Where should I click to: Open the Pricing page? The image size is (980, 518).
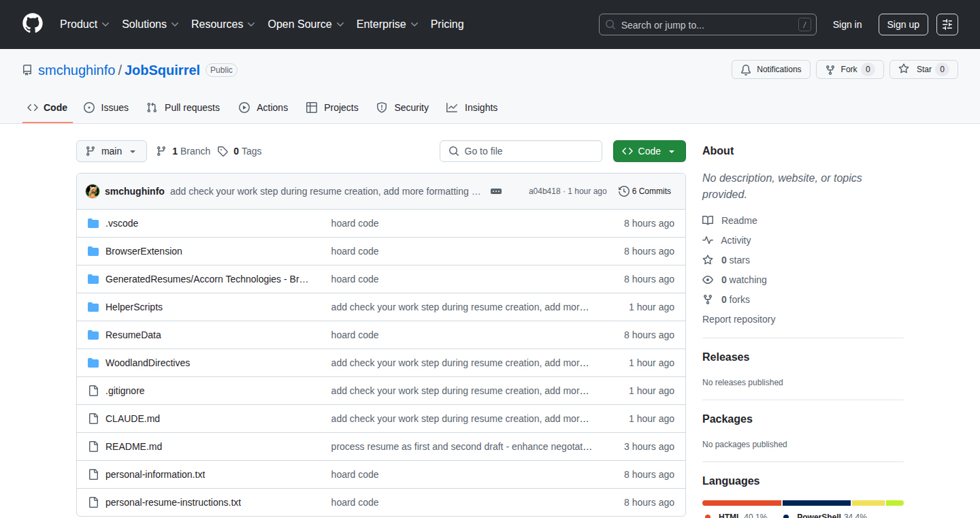(447, 25)
